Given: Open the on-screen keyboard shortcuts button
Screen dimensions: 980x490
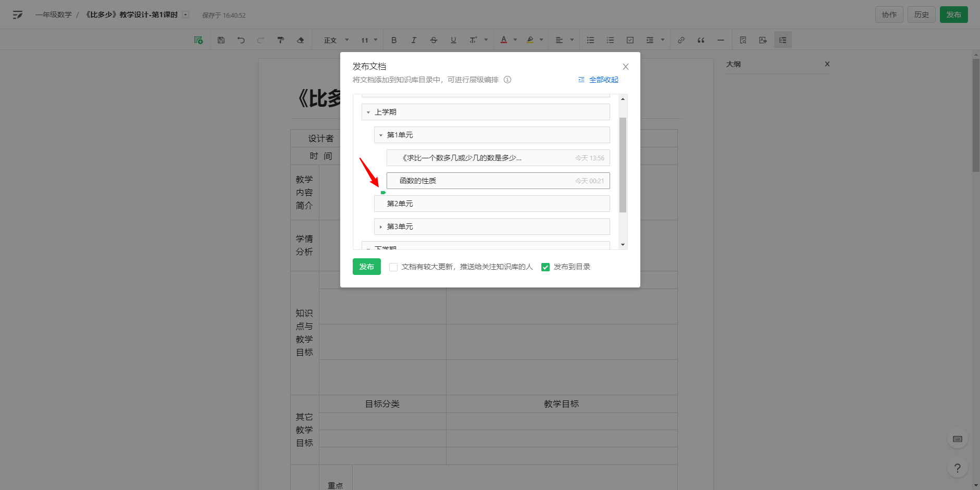Looking at the screenshot, I should (x=958, y=439).
